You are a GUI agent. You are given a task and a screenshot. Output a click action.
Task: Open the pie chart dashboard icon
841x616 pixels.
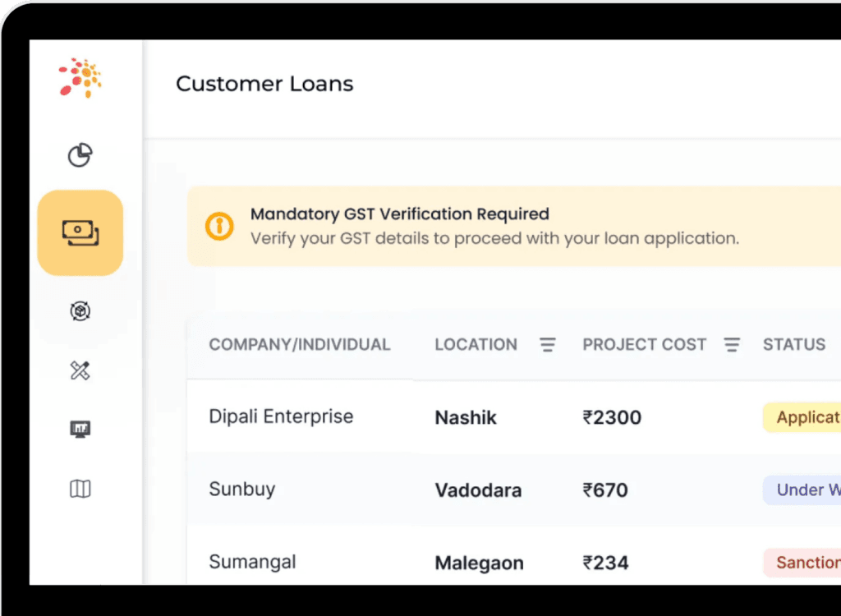click(x=80, y=154)
